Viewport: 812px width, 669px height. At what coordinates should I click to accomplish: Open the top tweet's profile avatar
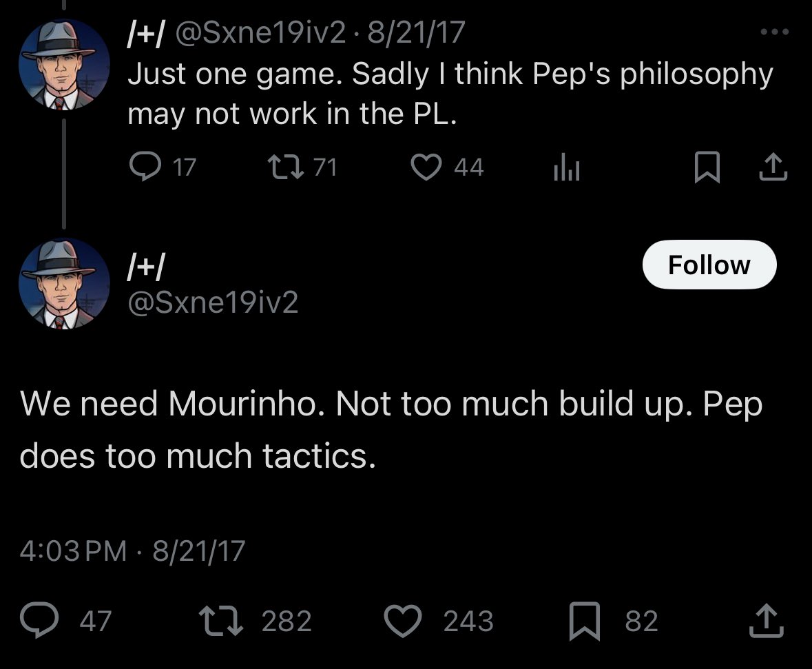pyautogui.click(x=64, y=64)
